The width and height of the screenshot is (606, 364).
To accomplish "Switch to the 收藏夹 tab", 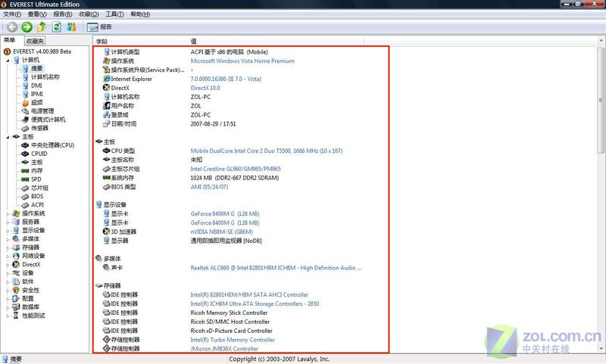I will pyautogui.click(x=35, y=41).
